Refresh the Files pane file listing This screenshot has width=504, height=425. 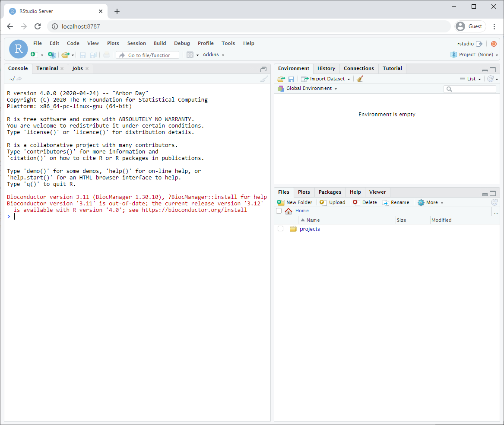tap(494, 202)
